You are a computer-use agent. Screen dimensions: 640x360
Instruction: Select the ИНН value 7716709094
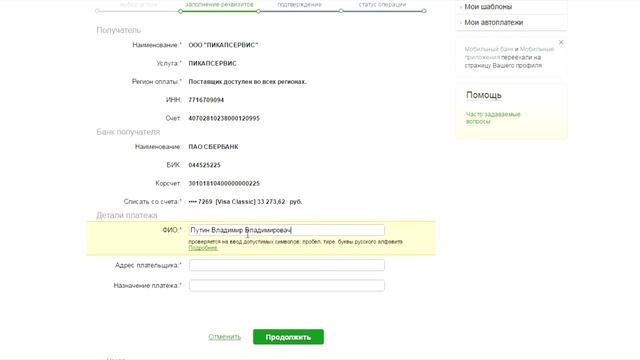(206, 100)
